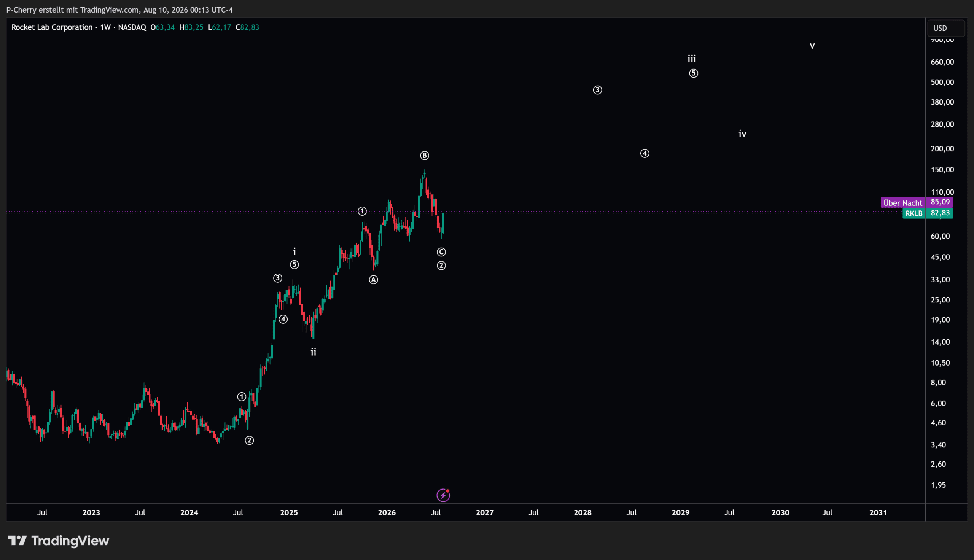Click the 2024 time axis label
Image resolution: width=974 pixels, height=560 pixels.
tap(189, 512)
